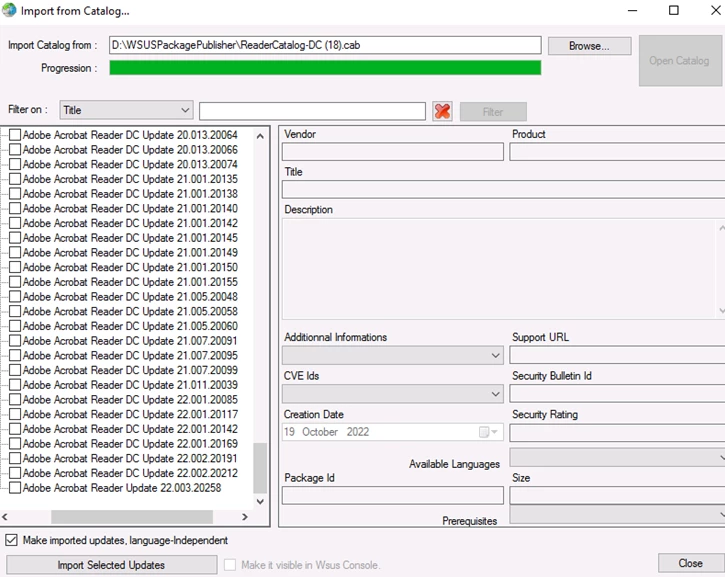Open the Prerequisites dropdown
Screen dimensions: 725x577
(x=617, y=514)
